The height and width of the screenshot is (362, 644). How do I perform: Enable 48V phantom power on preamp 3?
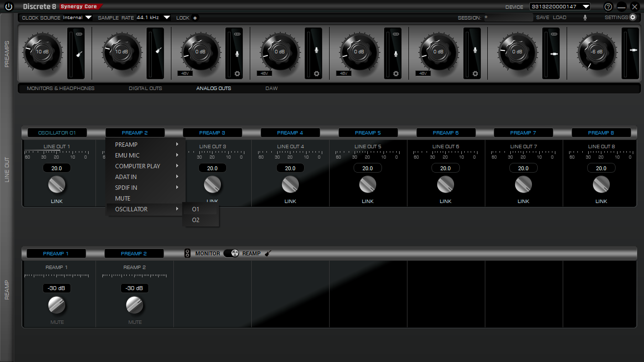(x=185, y=73)
